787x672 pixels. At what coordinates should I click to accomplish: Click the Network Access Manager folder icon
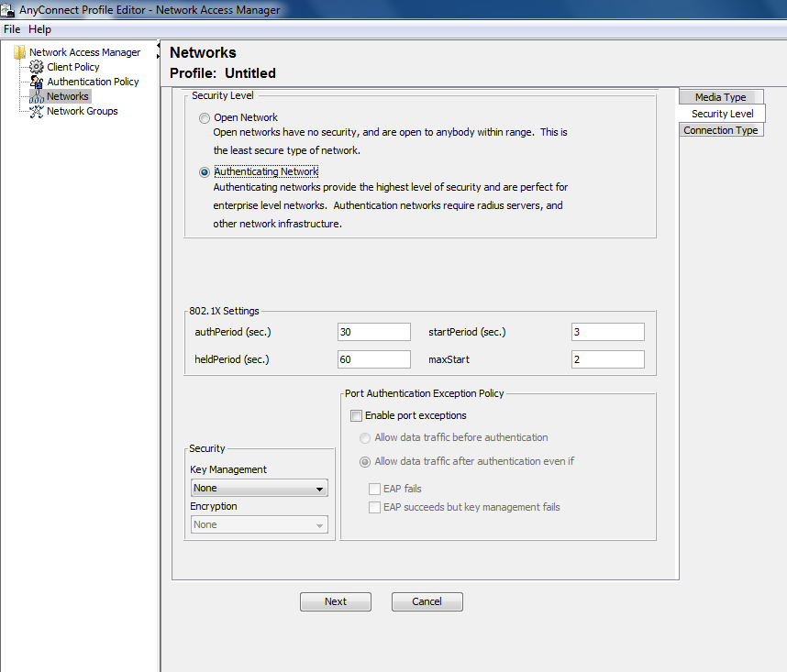point(19,52)
